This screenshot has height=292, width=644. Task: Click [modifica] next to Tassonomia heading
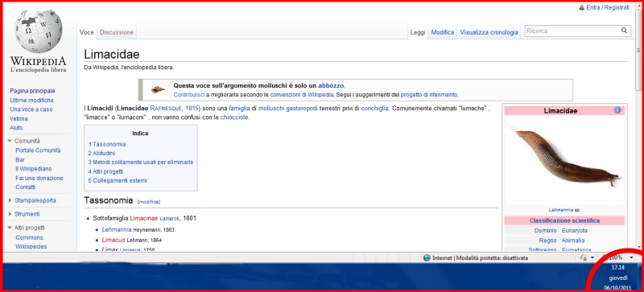(149, 202)
